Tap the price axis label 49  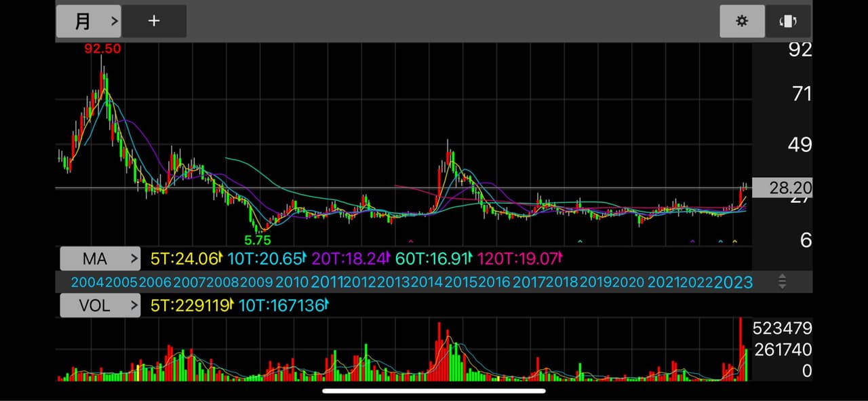tap(802, 145)
